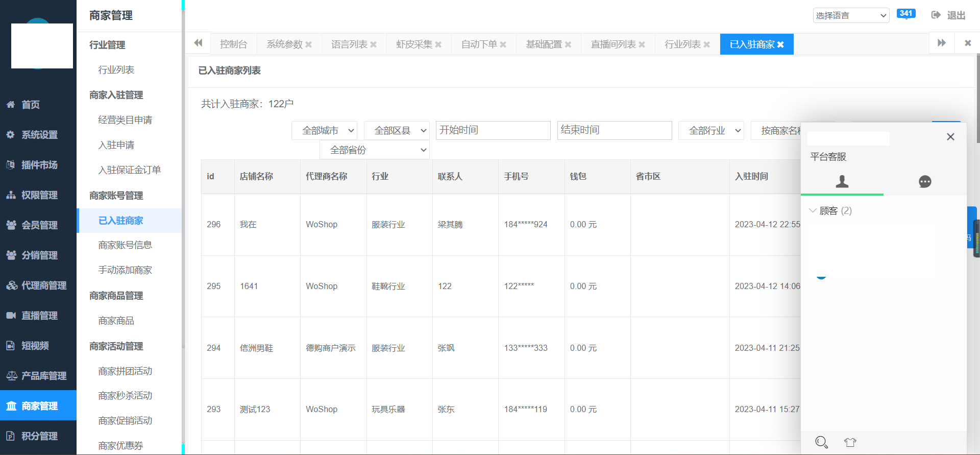Open 系统设置 gear menu

pyautogui.click(x=38, y=135)
